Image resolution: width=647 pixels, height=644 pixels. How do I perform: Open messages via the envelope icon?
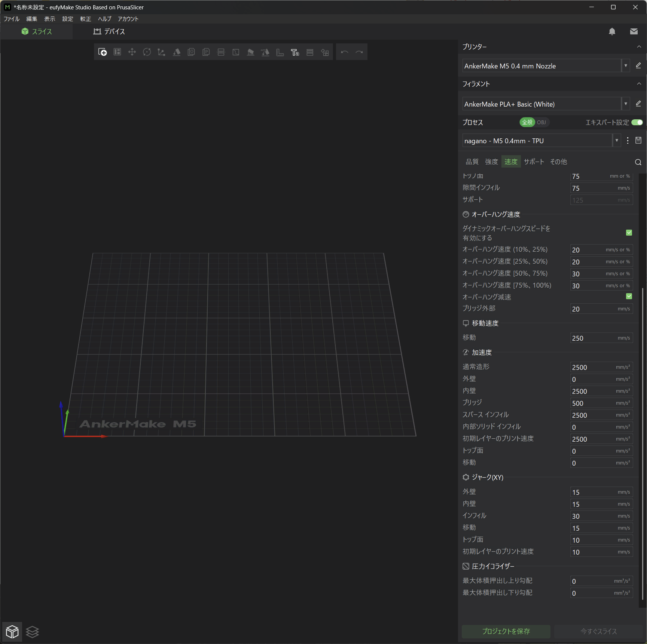(634, 31)
